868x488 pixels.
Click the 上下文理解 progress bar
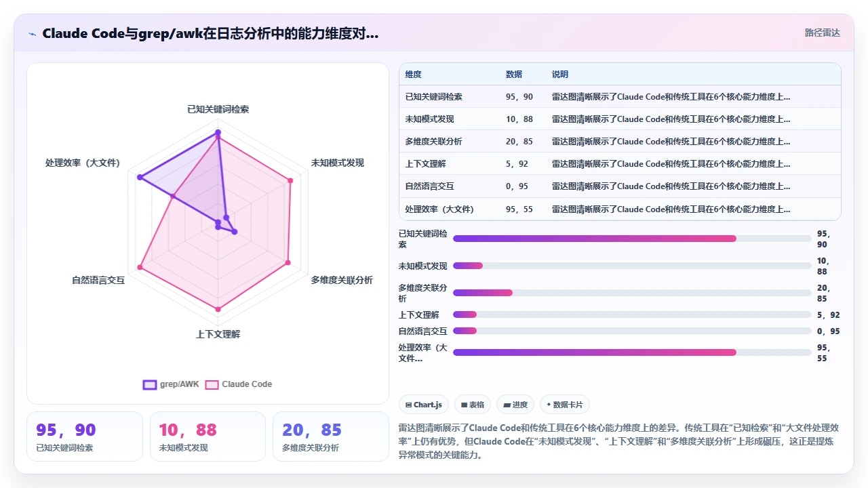click(x=632, y=314)
